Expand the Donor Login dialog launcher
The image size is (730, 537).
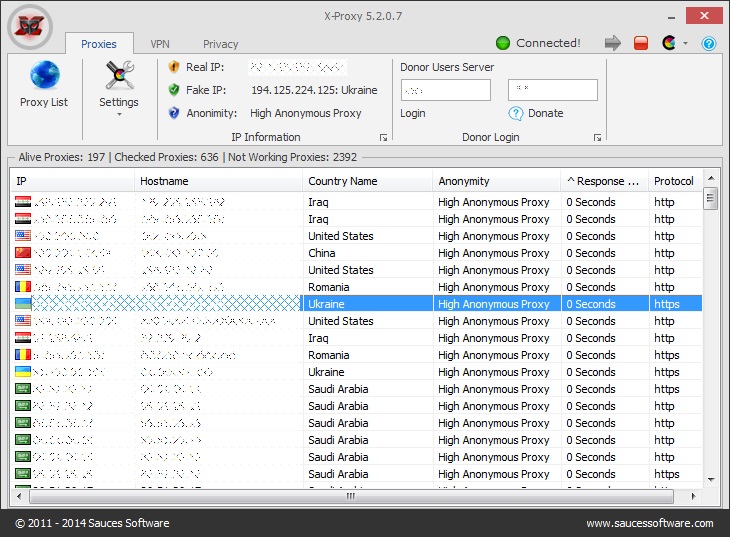coord(597,137)
